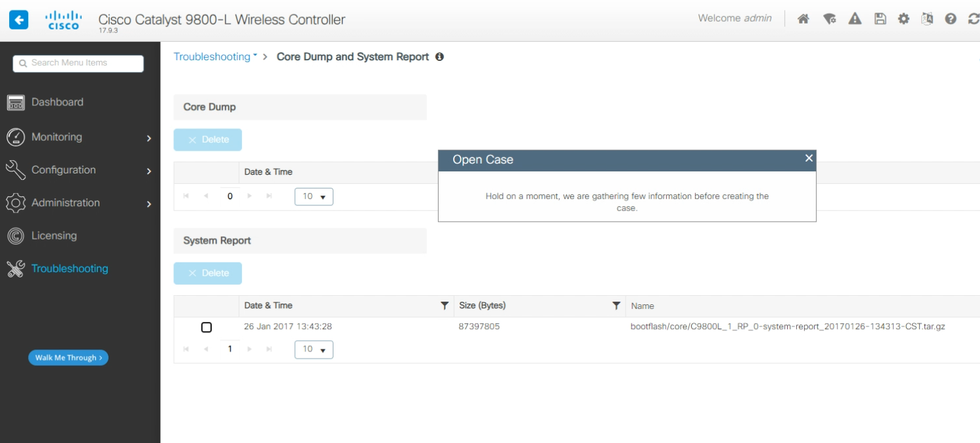This screenshot has width=980, height=443.
Task: Click the blue back arrow icon
Action: coord(18,20)
